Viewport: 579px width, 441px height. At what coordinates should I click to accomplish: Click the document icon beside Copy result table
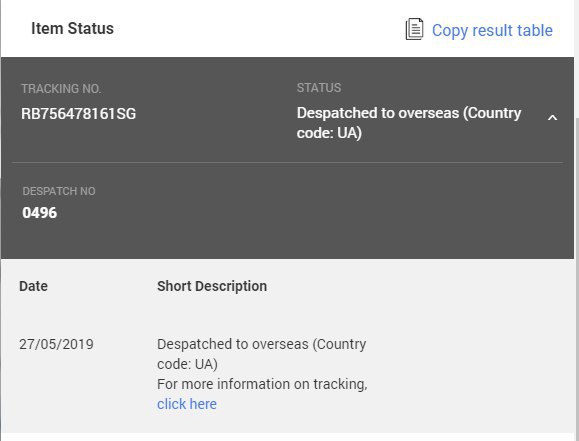click(x=414, y=29)
